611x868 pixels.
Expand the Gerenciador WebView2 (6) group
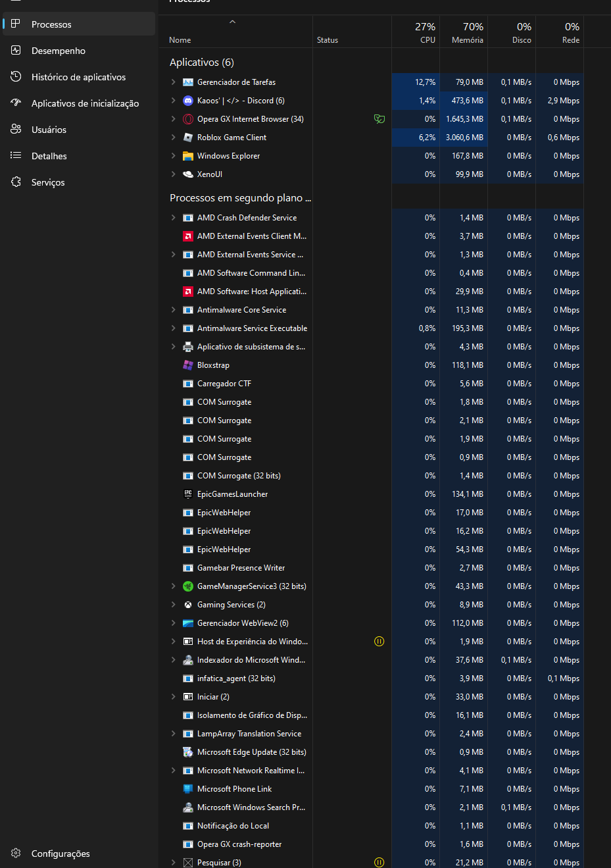coord(173,623)
